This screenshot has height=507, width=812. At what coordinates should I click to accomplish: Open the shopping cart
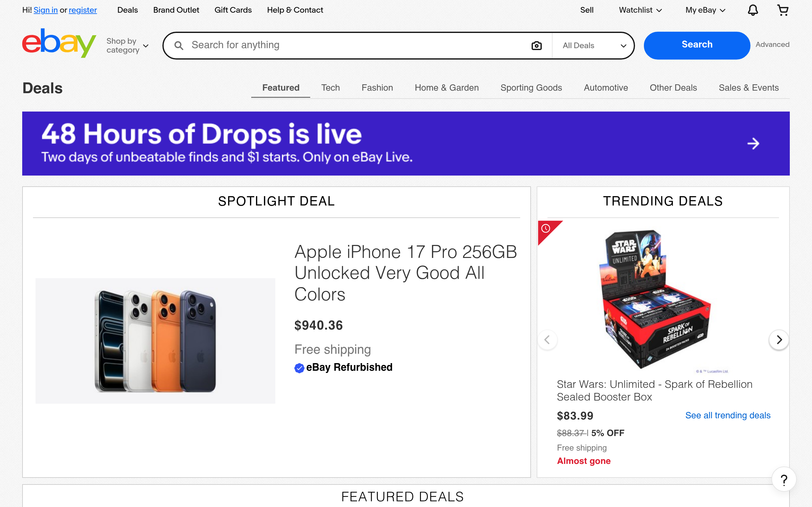click(783, 10)
